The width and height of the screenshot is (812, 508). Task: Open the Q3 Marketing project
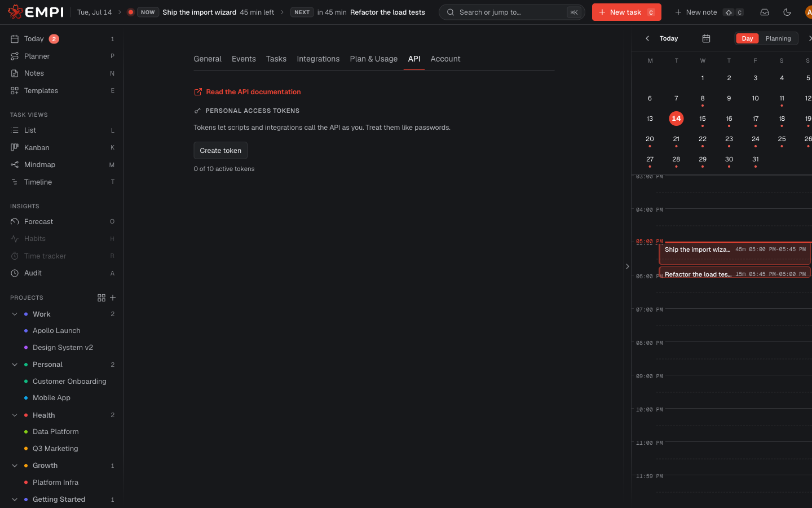55,449
